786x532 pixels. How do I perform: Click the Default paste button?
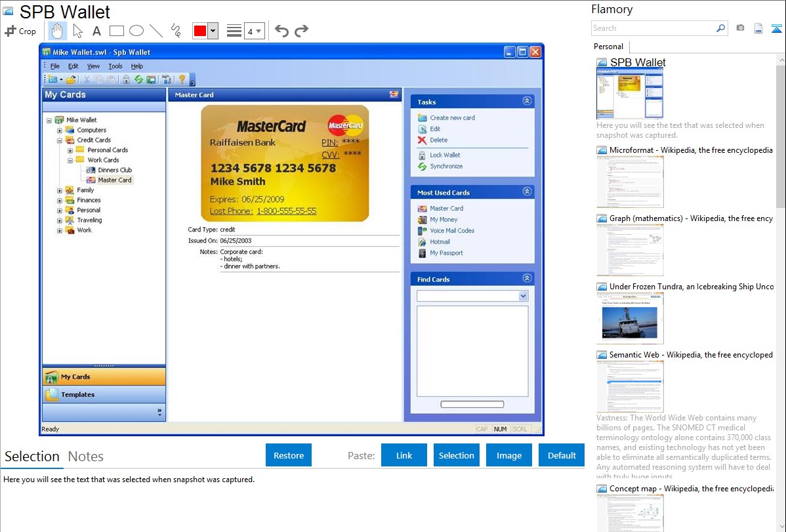click(562, 455)
